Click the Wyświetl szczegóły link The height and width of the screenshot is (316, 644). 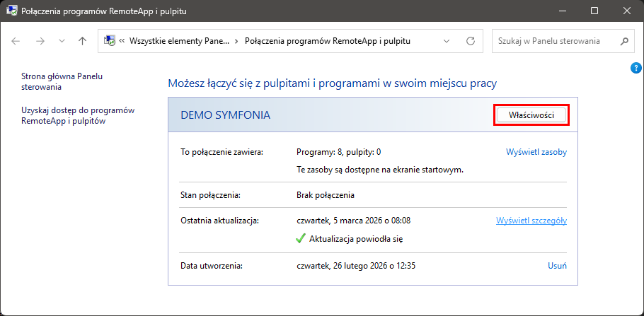point(531,221)
